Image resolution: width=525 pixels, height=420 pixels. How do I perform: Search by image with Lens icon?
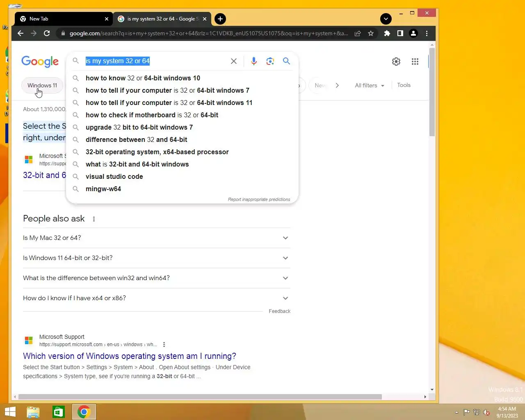pyautogui.click(x=270, y=61)
